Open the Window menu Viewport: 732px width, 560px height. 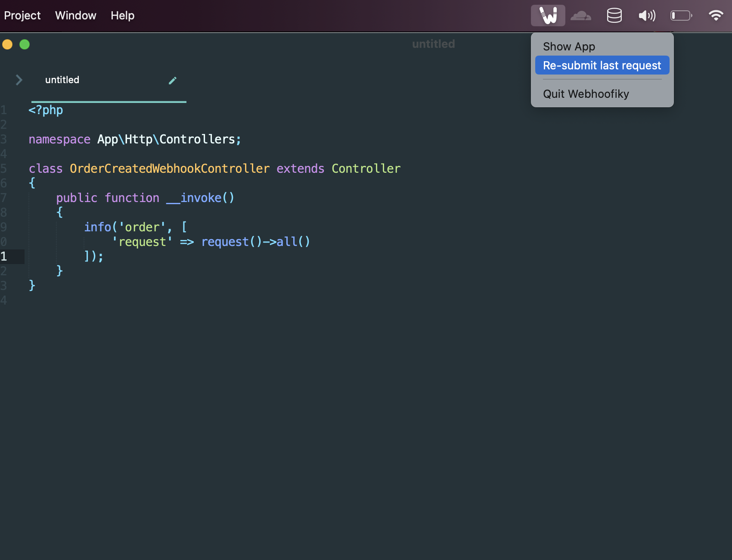pyautogui.click(x=75, y=16)
